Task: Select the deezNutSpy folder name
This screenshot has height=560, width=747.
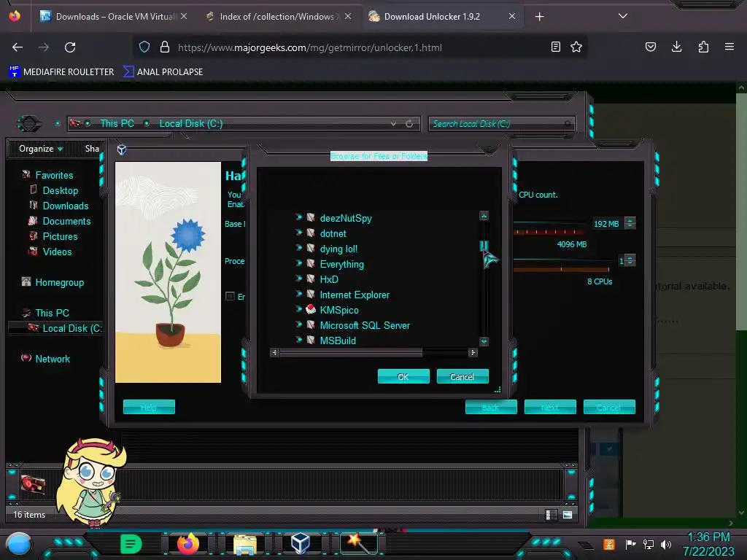Action: [x=346, y=218]
